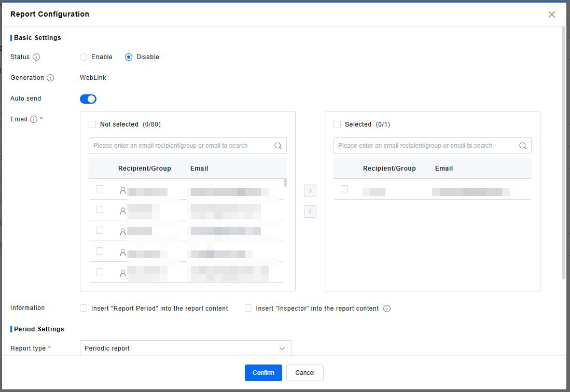Open the Report type dropdown

[185, 348]
